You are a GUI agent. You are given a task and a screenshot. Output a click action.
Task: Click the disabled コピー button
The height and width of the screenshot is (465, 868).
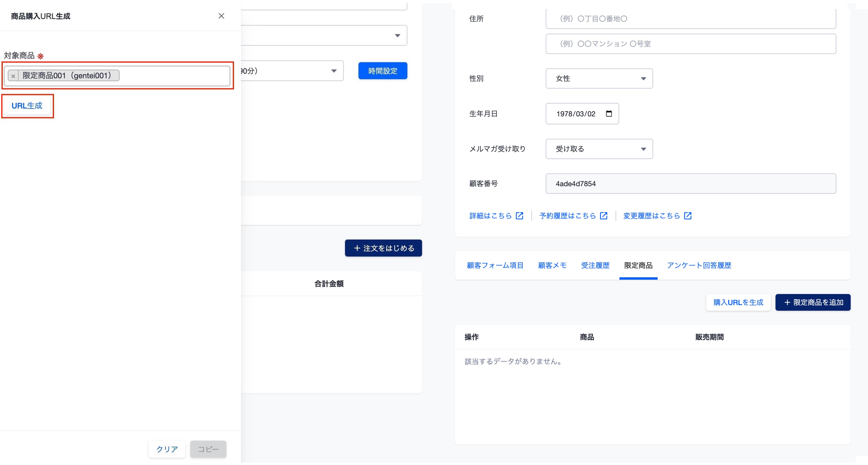(208, 449)
